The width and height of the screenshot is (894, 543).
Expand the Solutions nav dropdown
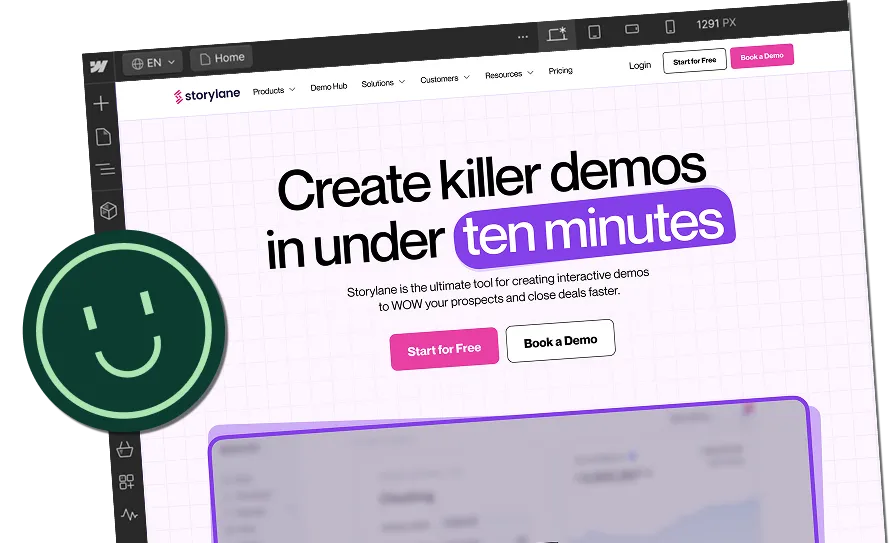[x=383, y=83]
